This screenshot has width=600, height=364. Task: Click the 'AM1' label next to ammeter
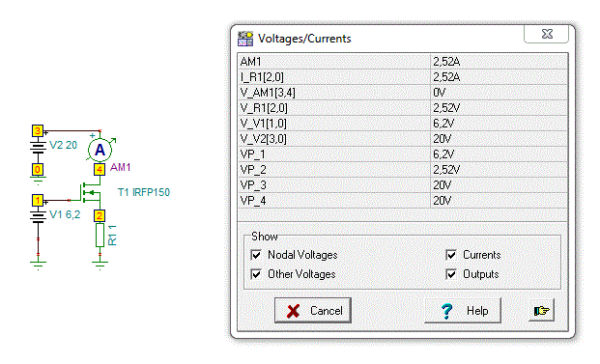(121, 167)
